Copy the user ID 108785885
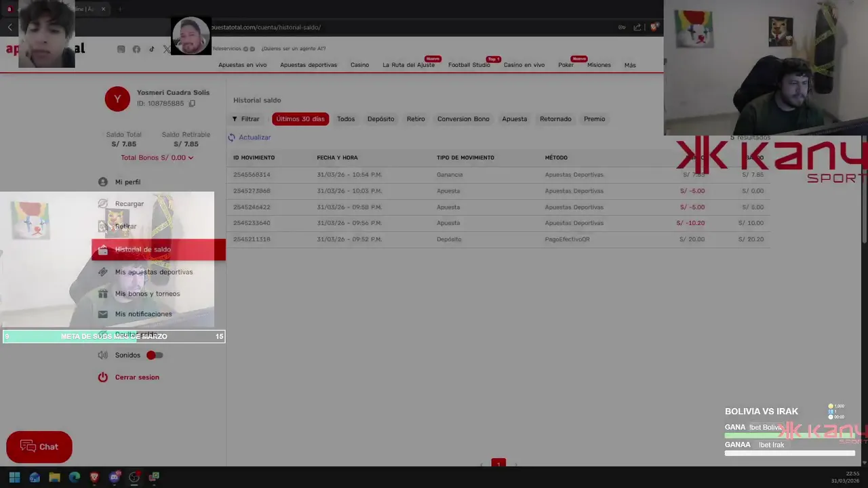Screen dimensions: 868x488 pos(192,104)
